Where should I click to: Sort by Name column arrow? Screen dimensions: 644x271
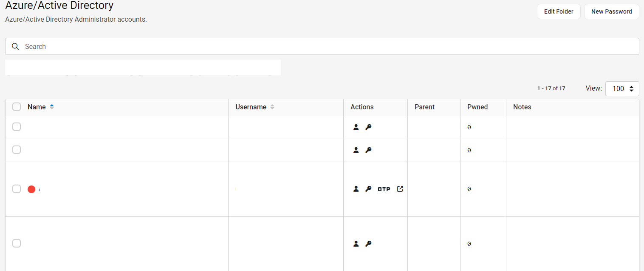[52, 107]
